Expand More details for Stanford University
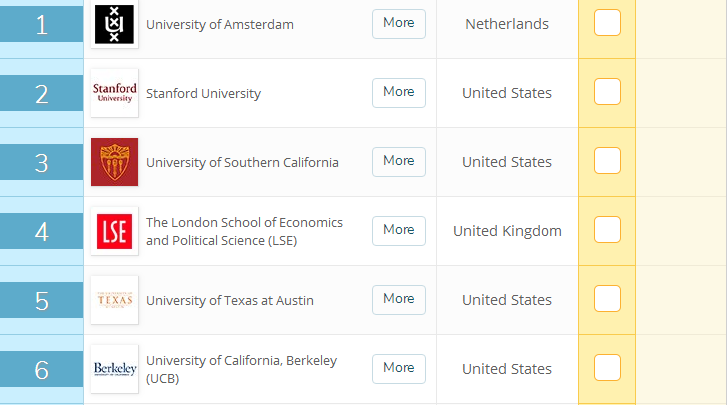727x405 pixels. tap(398, 92)
